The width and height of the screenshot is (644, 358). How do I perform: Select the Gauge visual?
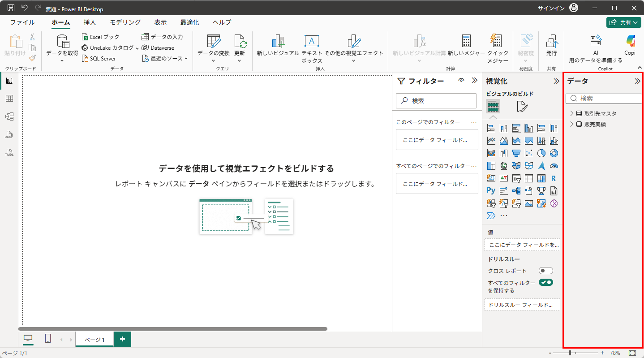tap(554, 166)
